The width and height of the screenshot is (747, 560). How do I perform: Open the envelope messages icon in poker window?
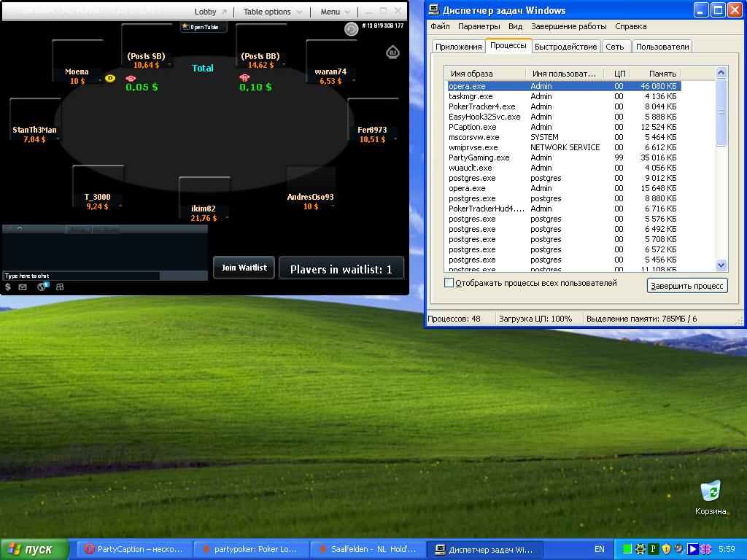point(23,287)
